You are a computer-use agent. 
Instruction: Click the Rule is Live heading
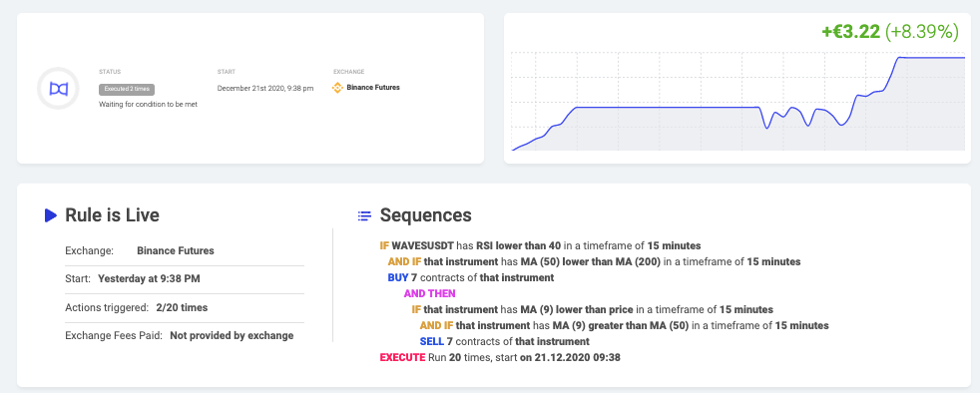(x=112, y=215)
